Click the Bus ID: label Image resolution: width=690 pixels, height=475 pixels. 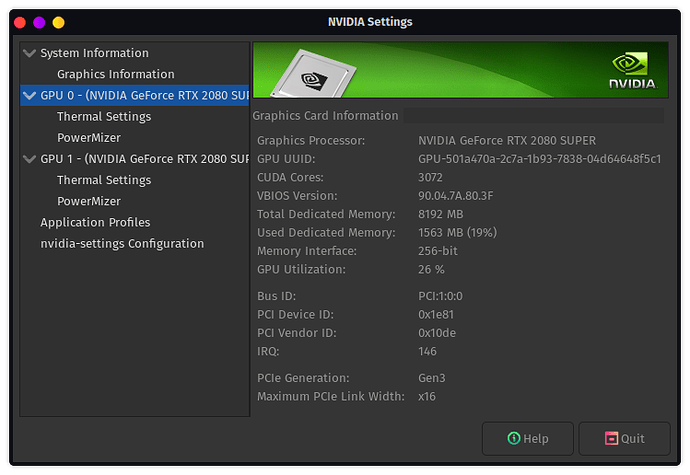coord(277,296)
